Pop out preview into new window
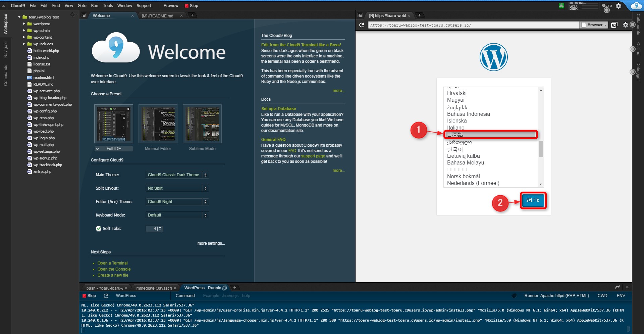644x334 pixels. click(x=614, y=25)
